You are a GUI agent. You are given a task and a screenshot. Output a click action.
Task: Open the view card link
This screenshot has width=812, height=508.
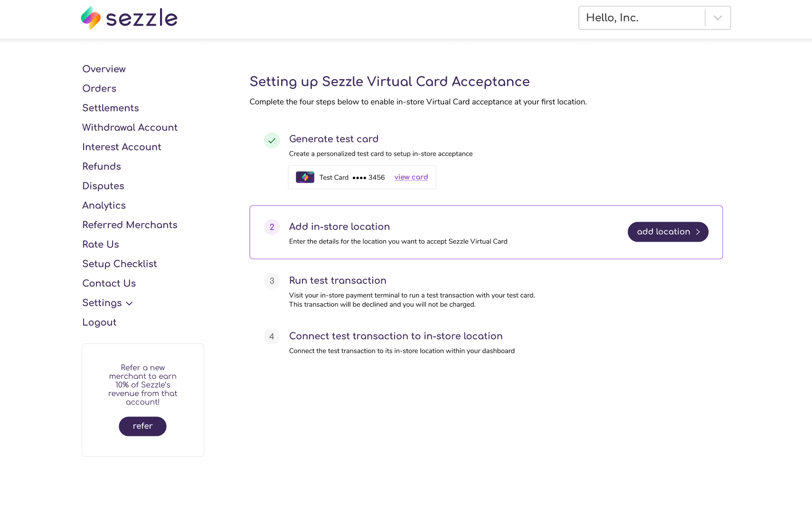pyautogui.click(x=411, y=177)
